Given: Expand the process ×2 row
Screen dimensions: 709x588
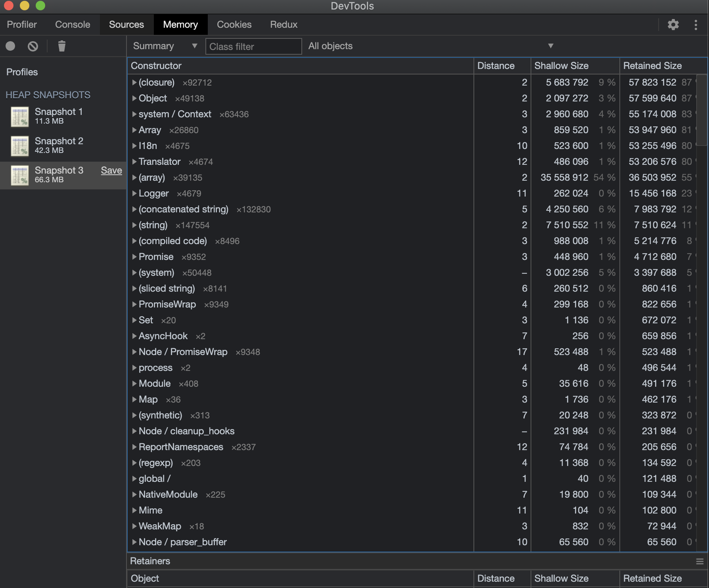Looking at the screenshot, I should [134, 368].
